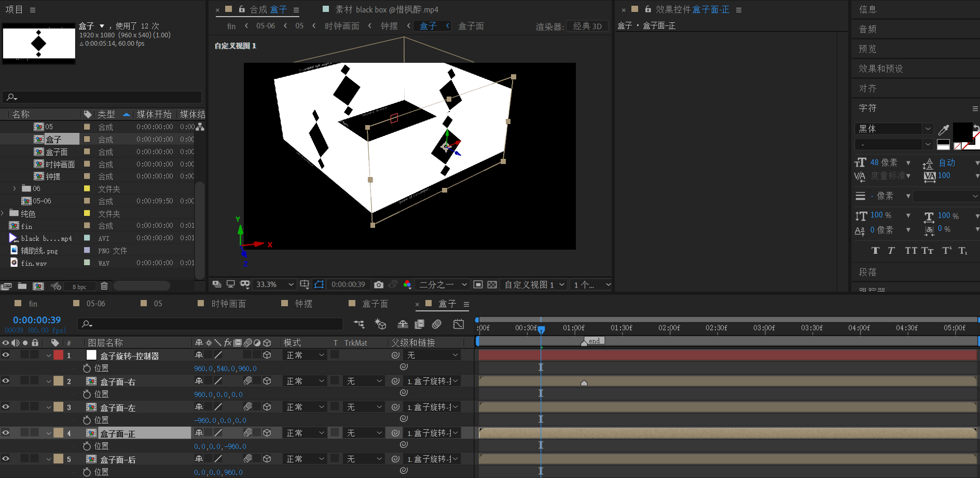Viewport: 980px width, 478px height.
Task: Toggle position stopwatch under 盒子面-正
Action: 87,446
